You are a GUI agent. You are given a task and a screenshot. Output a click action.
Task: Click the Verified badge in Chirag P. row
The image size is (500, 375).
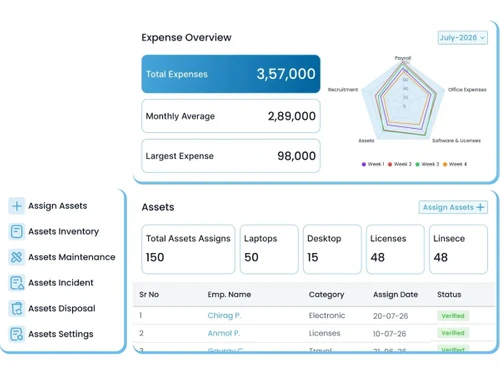(453, 316)
